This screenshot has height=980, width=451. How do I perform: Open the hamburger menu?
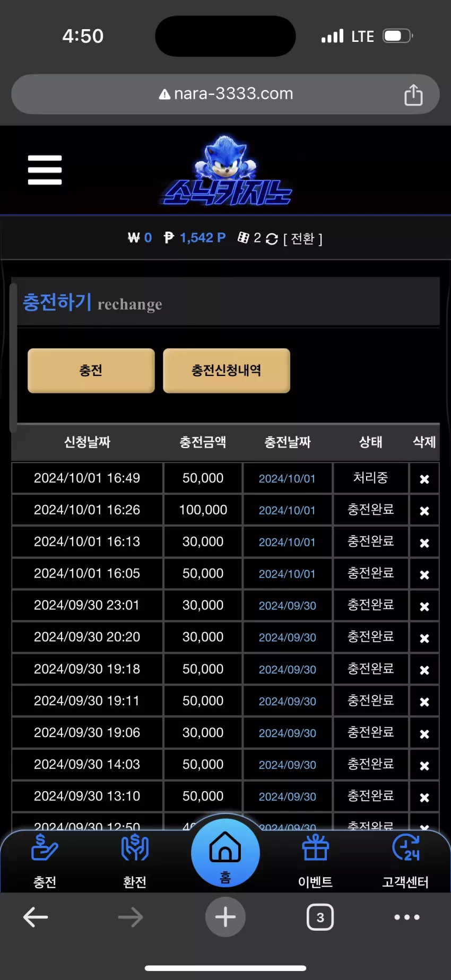pyautogui.click(x=45, y=170)
